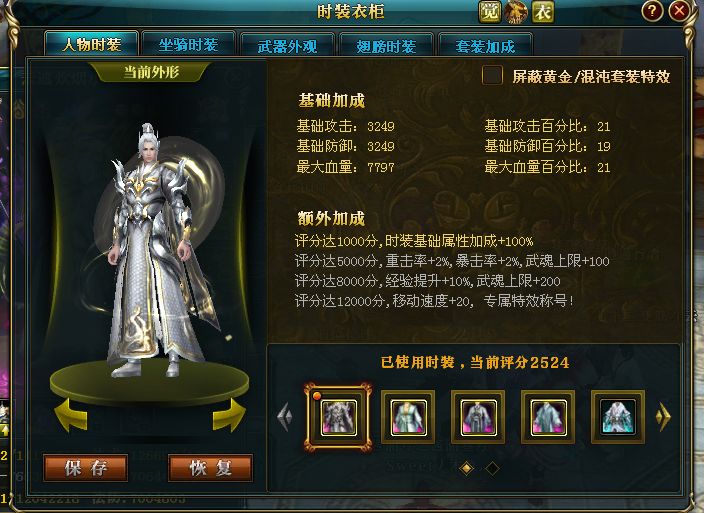Choose the third dark robe costume icon
This screenshot has width=704, height=513.
pyautogui.click(x=478, y=417)
